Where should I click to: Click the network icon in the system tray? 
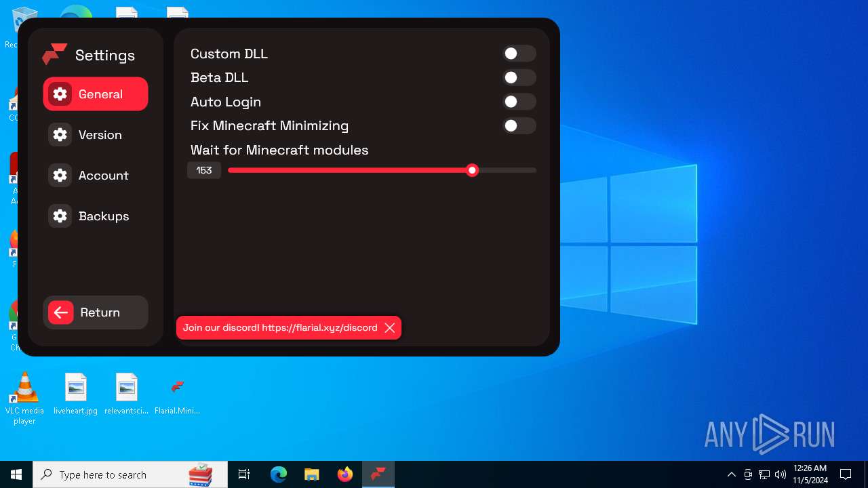coord(764,474)
